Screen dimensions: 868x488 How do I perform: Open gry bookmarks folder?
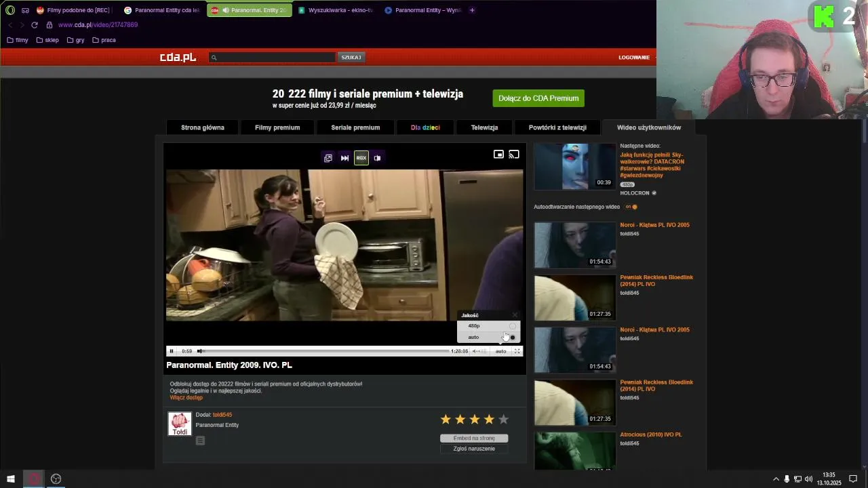(x=75, y=40)
